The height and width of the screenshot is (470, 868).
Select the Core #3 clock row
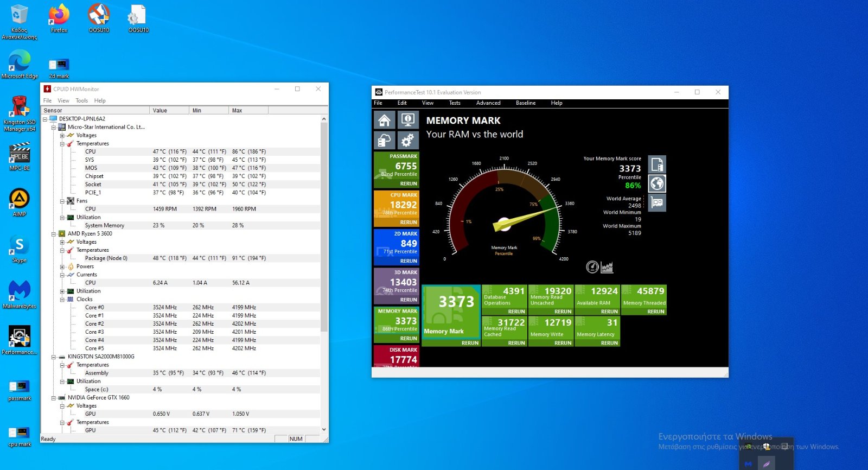pyautogui.click(x=181, y=332)
